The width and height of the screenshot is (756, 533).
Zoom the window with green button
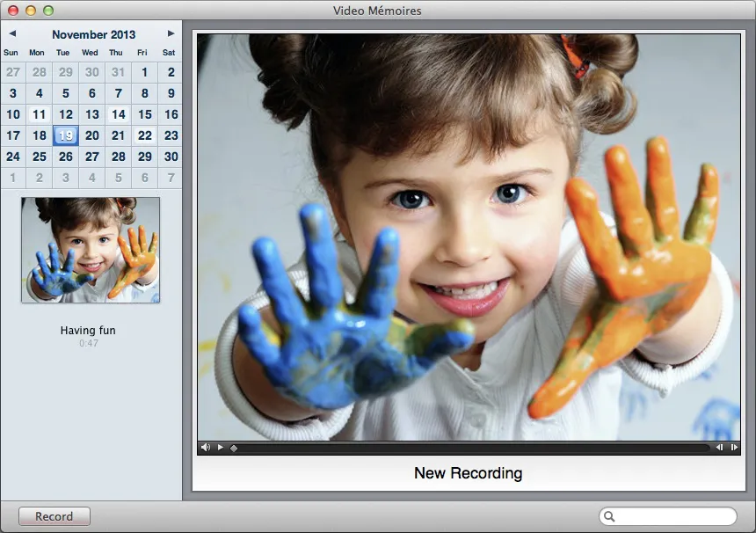tap(48, 11)
